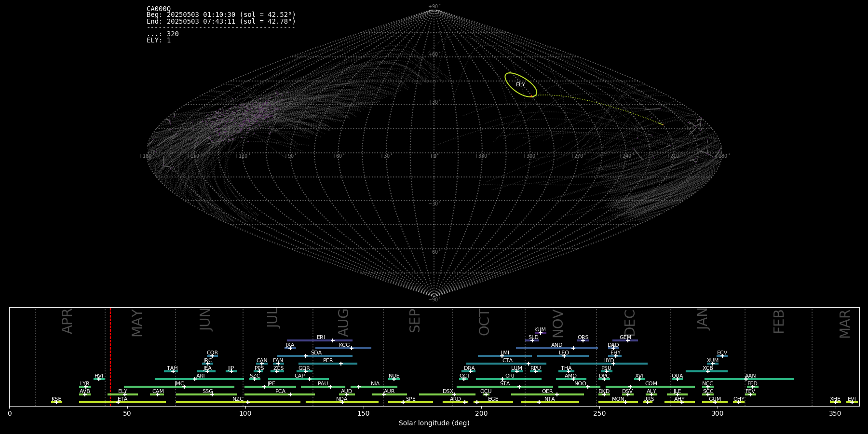Viewport: 868px width, 434px height.
Task: Click the LYR shower label
Action: point(85,384)
